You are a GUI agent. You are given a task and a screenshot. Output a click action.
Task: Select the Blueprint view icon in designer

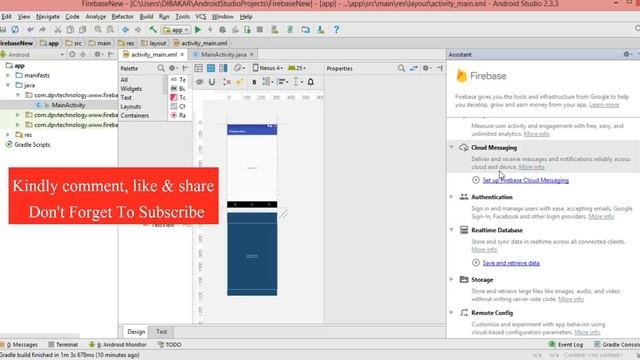point(211,68)
